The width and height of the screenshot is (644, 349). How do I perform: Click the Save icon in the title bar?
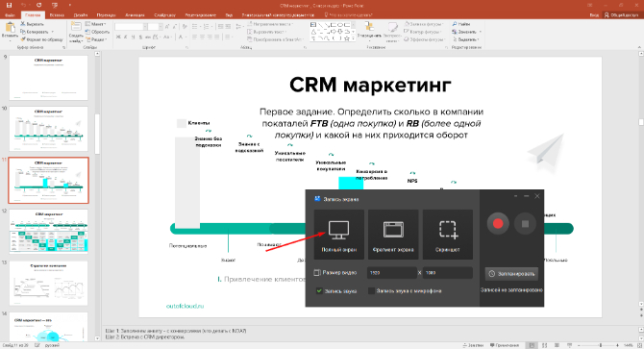point(9,6)
